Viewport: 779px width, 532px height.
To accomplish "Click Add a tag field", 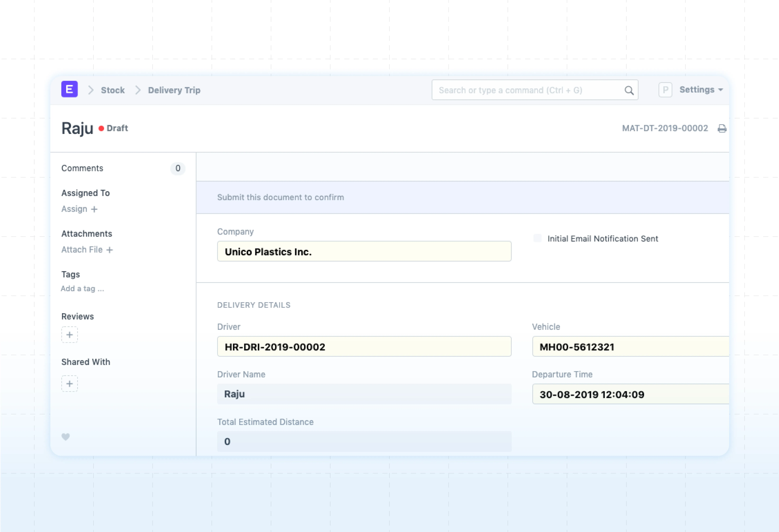I will point(82,289).
